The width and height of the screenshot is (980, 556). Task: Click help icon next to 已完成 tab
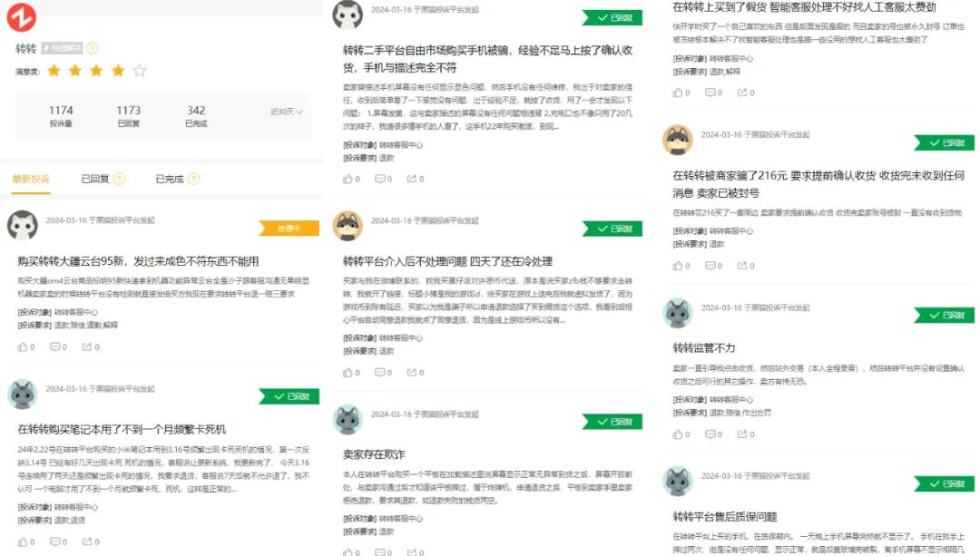point(194,179)
